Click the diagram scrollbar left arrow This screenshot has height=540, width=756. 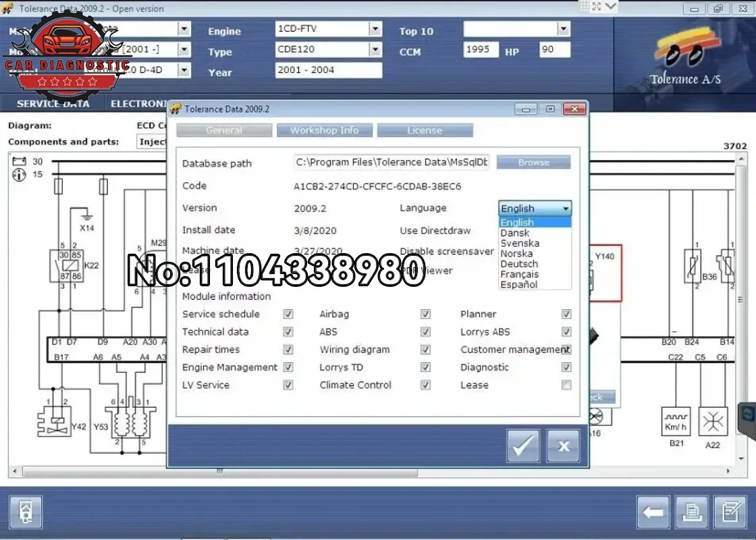point(15,471)
